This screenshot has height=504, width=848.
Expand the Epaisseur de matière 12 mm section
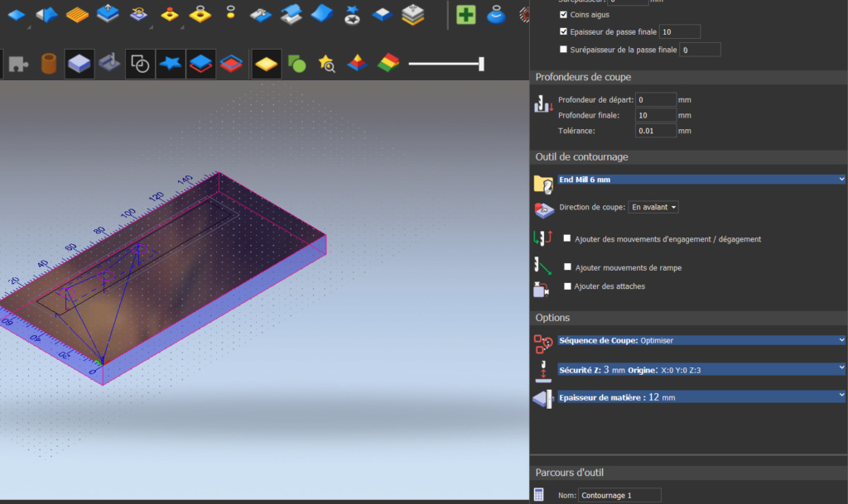click(701, 397)
